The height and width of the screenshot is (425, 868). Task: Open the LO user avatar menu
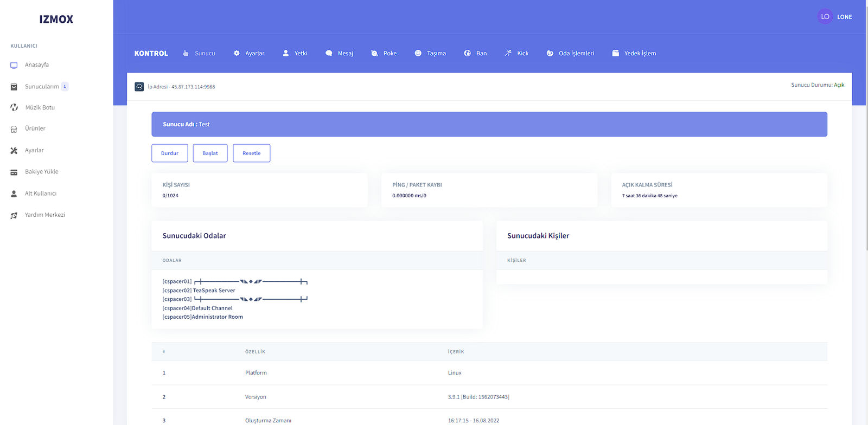coord(825,17)
